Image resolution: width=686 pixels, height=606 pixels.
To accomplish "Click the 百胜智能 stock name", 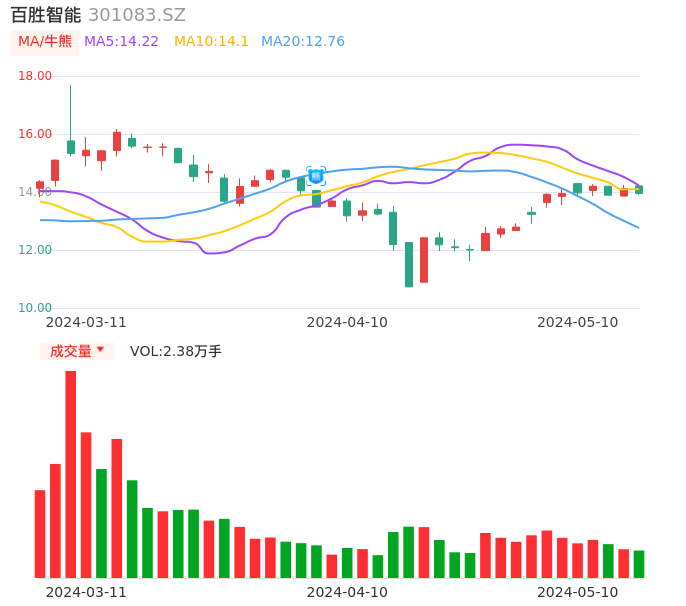I will (45, 15).
